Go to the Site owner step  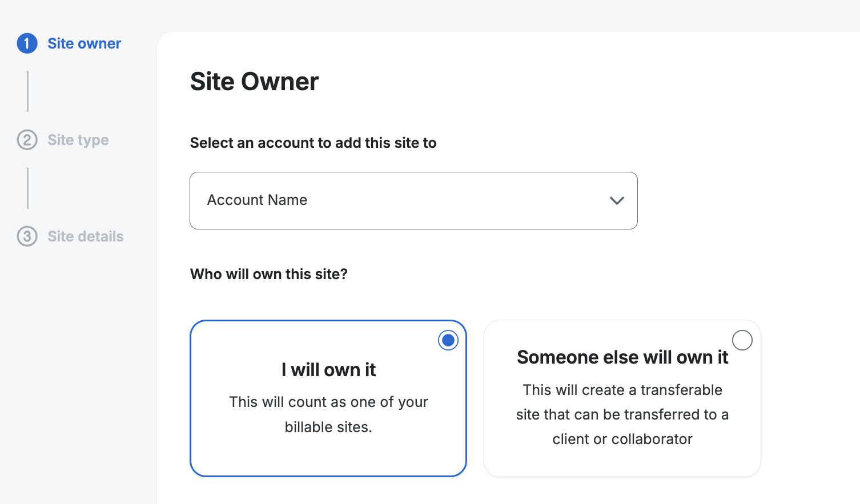84,43
